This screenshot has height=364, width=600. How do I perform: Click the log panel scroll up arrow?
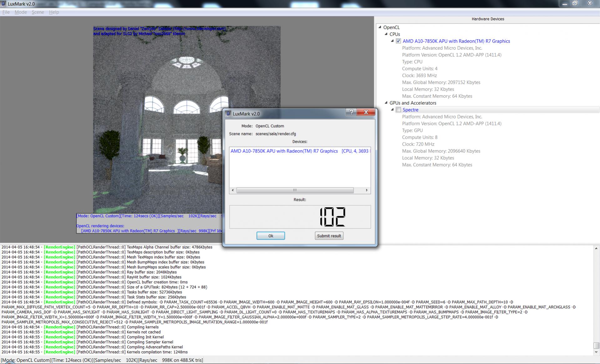[596, 248]
